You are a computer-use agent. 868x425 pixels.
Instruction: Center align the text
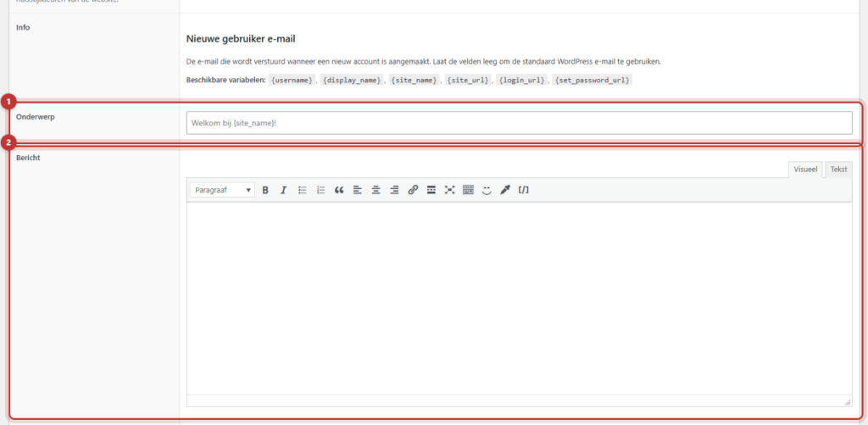pos(376,190)
